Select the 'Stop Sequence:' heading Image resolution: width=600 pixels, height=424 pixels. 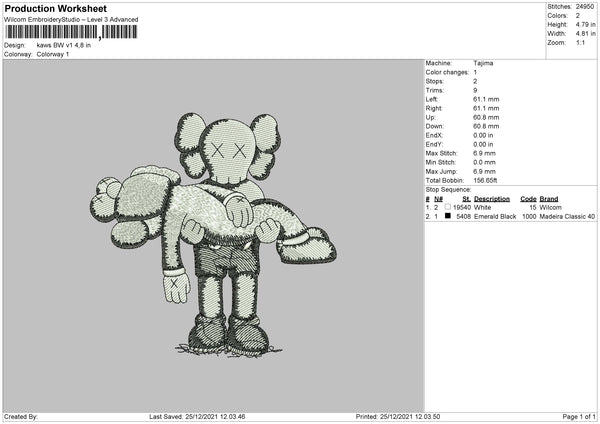click(448, 190)
